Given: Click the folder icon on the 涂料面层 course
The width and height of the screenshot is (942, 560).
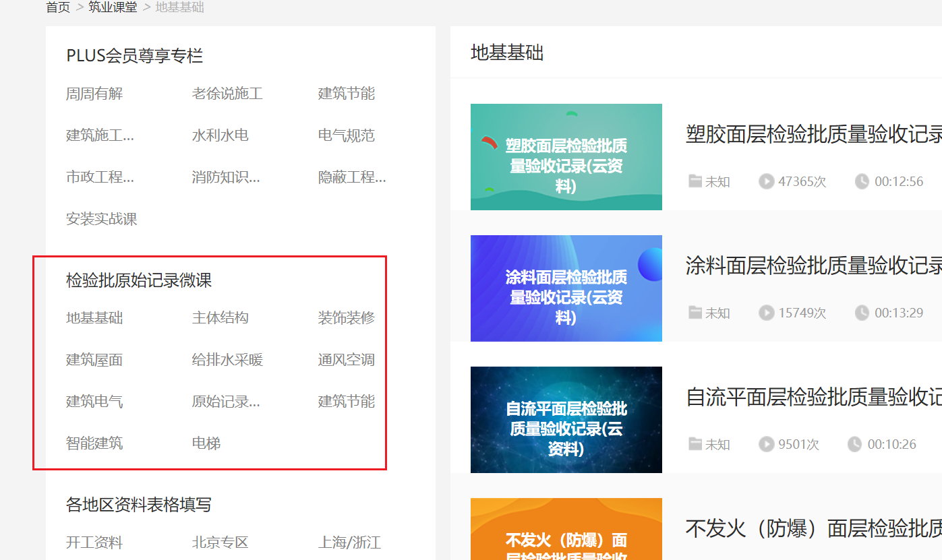Looking at the screenshot, I should click(x=695, y=313).
